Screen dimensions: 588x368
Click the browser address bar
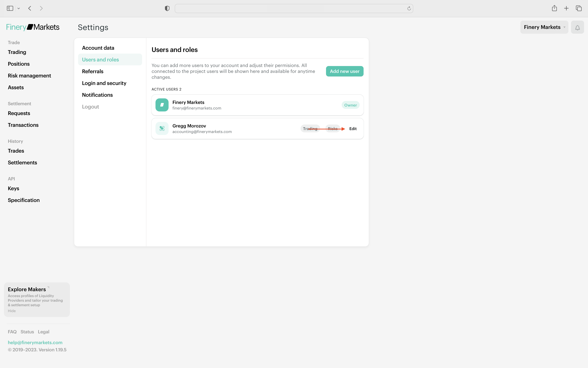click(294, 8)
